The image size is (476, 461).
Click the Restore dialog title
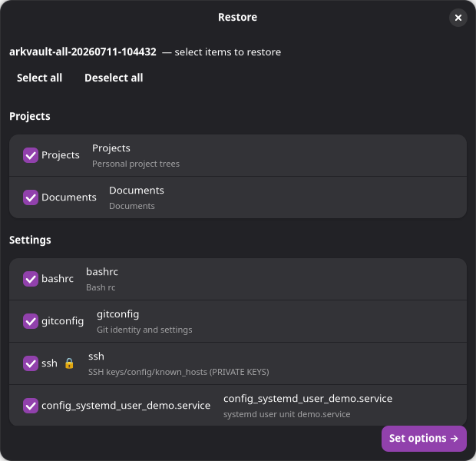tap(238, 18)
